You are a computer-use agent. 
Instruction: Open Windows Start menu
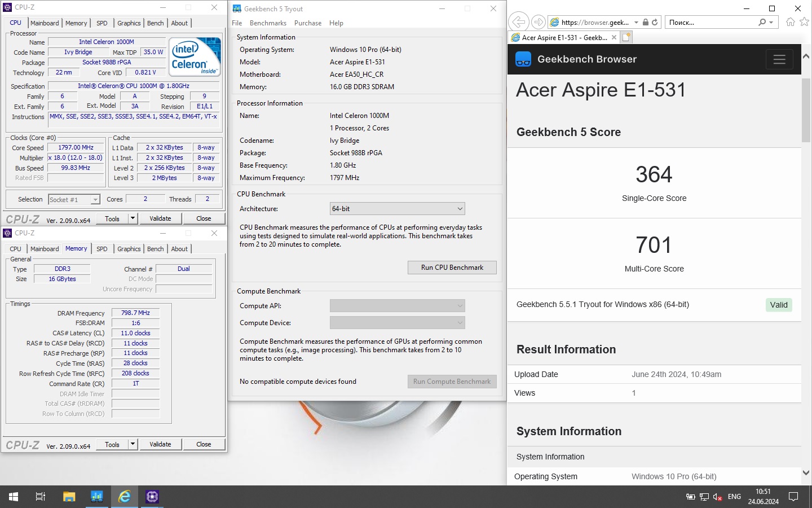tap(14, 497)
